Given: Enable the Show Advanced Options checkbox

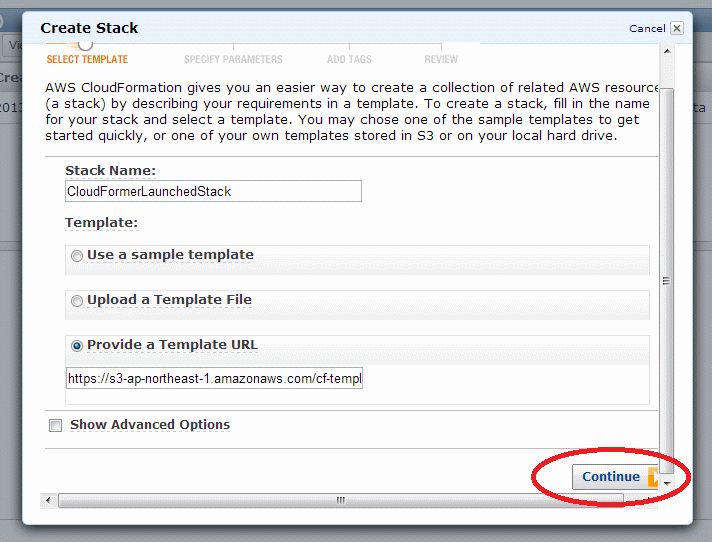Looking at the screenshot, I should point(55,425).
